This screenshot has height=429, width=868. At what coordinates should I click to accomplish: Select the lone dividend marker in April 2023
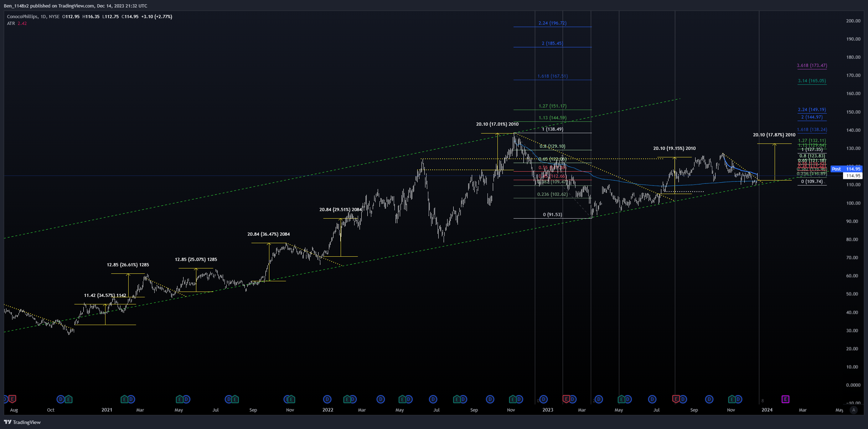pyautogui.click(x=599, y=399)
